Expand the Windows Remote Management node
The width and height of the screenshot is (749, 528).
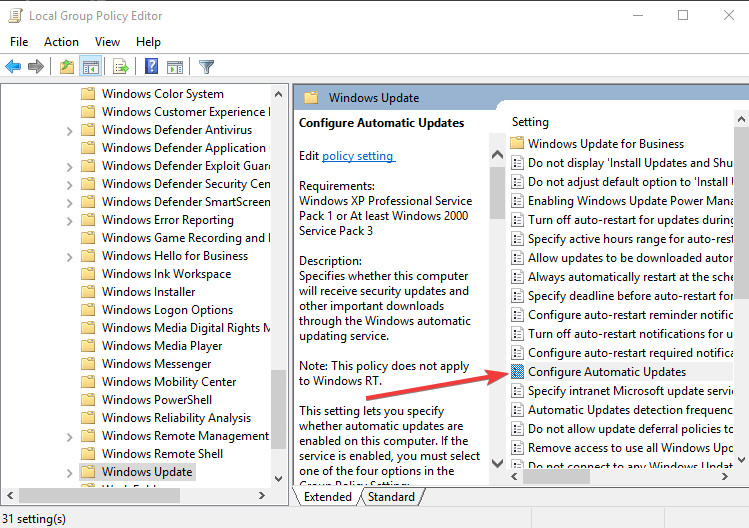70,437
